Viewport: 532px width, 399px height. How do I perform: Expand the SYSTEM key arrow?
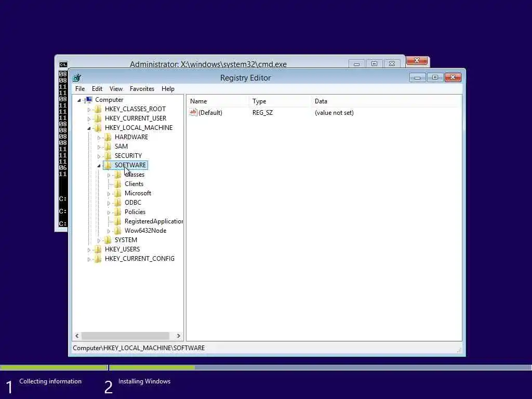click(99, 241)
